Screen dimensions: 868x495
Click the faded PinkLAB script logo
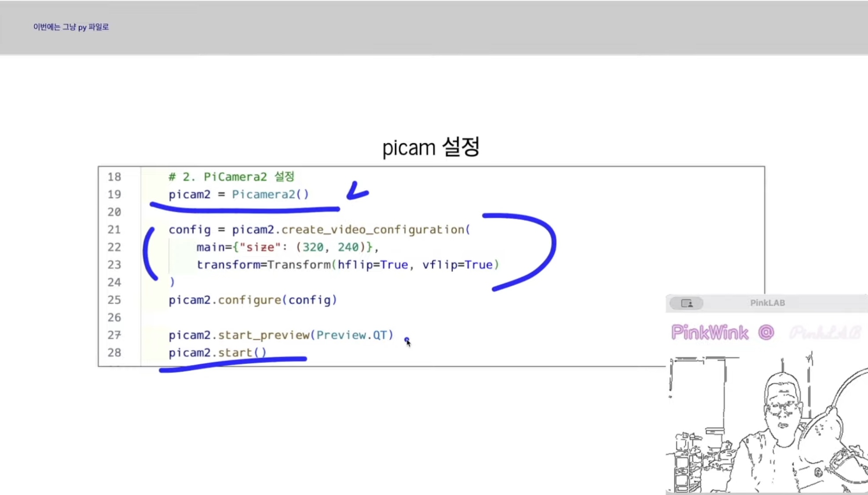click(825, 333)
